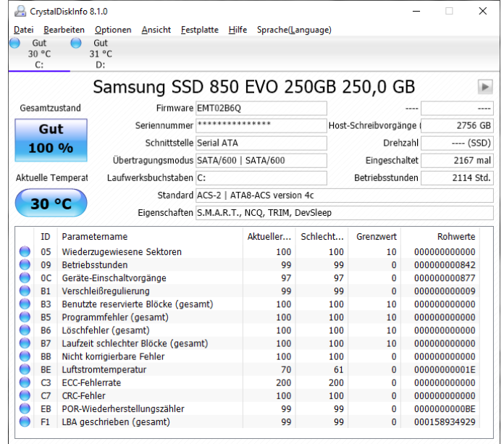Open the Festplatte menu
Image resolution: width=504 pixels, height=444 pixels.
coord(199,30)
